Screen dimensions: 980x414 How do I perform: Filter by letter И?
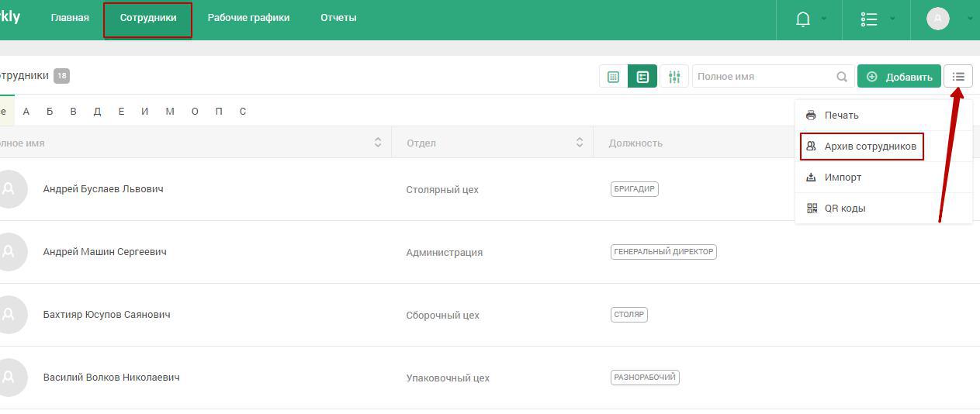(145, 112)
